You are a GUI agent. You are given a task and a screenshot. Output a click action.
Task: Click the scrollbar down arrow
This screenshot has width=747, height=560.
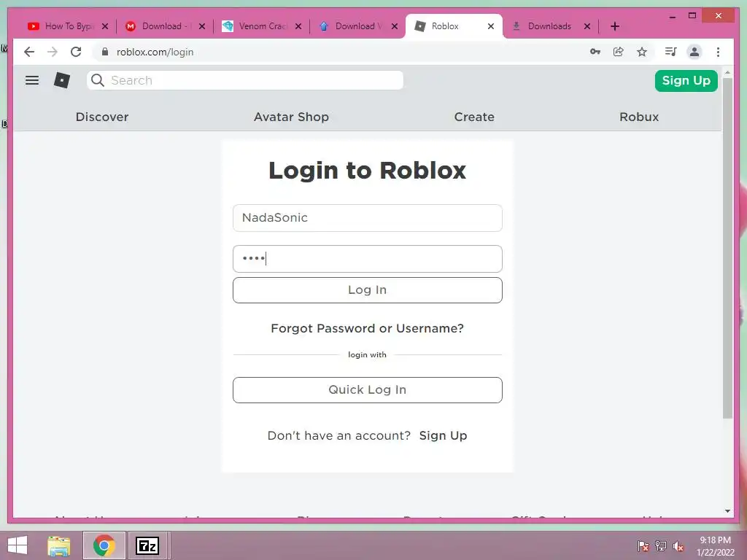(727, 511)
